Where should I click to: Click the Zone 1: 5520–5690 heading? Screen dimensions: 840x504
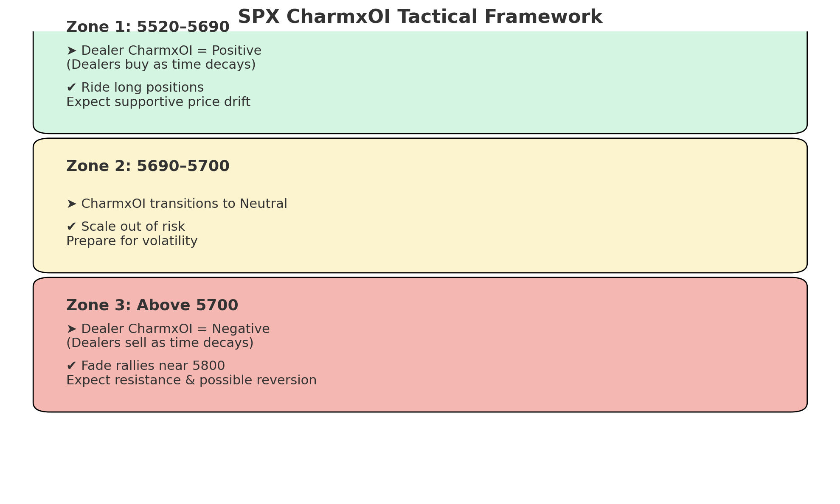(148, 27)
